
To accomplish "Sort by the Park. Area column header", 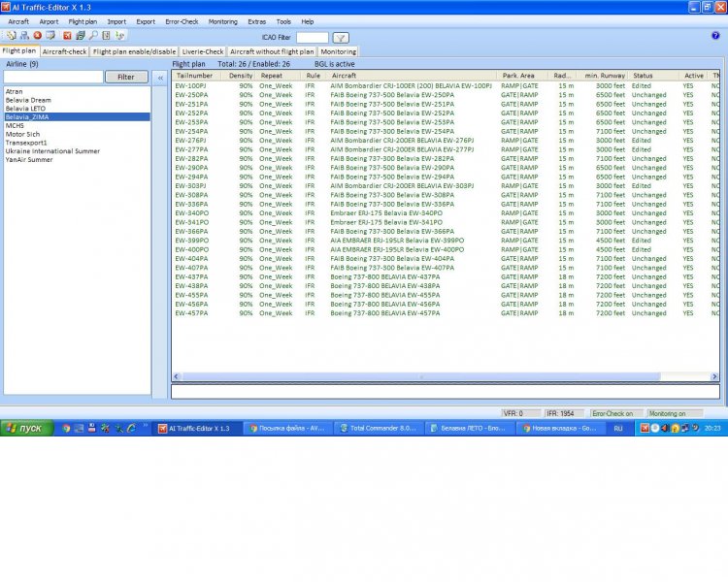I will (x=522, y=76).
